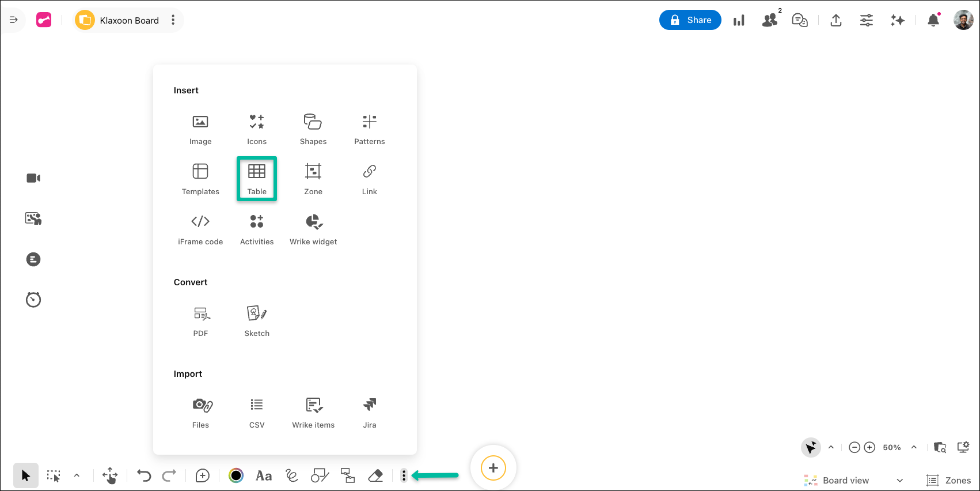Open the Activities insert option

point(257,229)
